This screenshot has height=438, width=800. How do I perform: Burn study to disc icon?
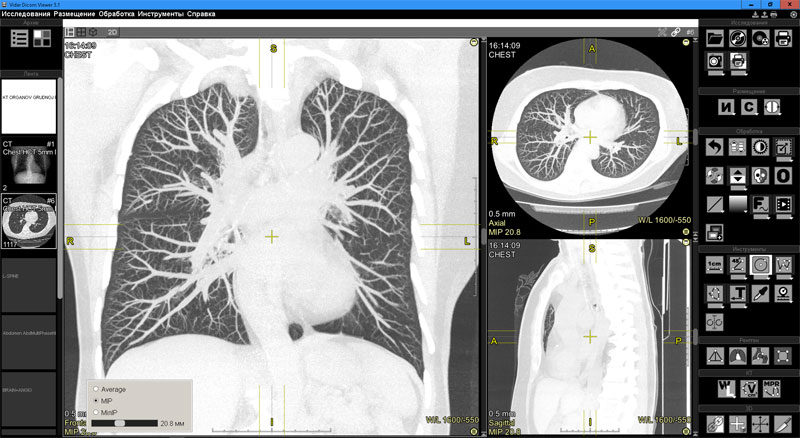(x=760, y=38)
